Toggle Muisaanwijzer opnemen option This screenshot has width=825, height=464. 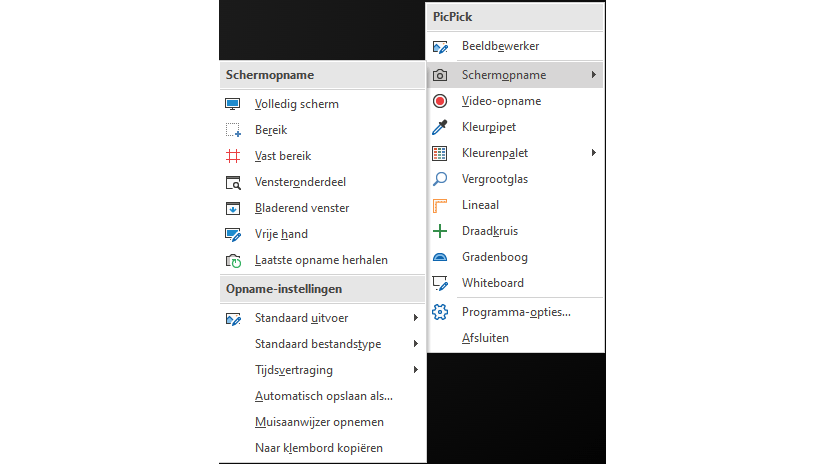pyautogui.click(x=319, y=422)
